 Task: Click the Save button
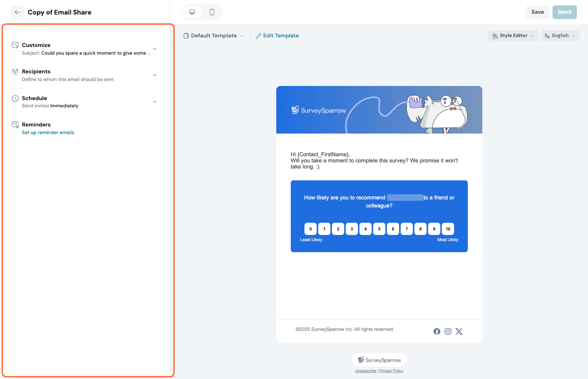pyautogui.click(x=537, y=12)
